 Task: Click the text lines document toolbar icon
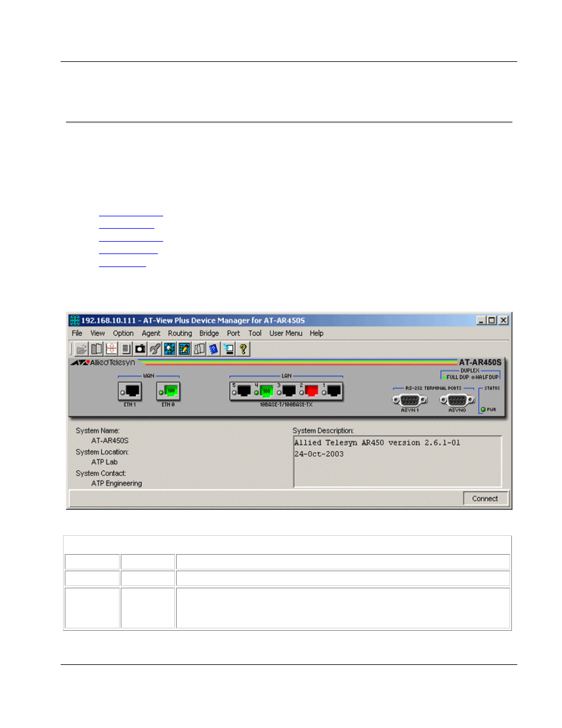[x=125, y=349]
